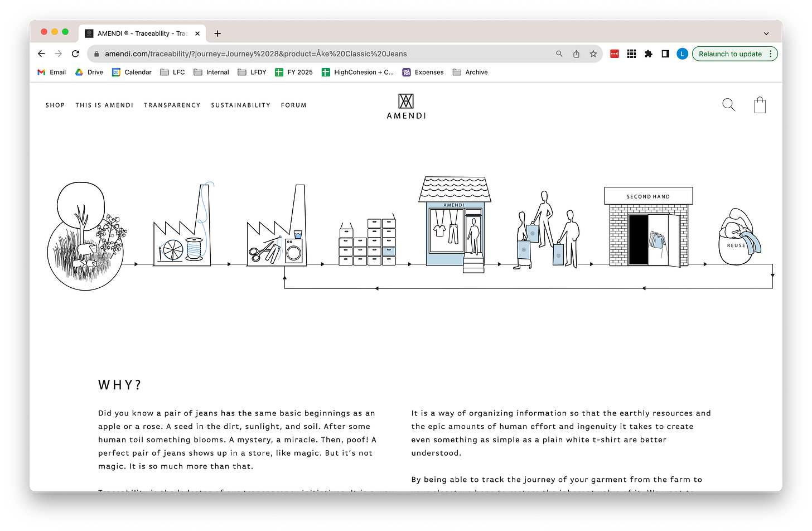Open the Drive bookmark

click(x=89, y=72)
